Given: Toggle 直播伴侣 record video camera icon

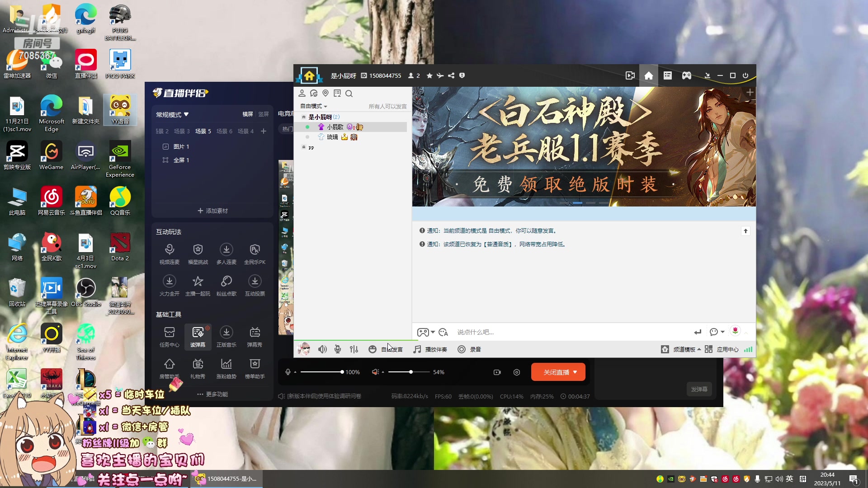Looking at the screenshot, I should 497,372.
